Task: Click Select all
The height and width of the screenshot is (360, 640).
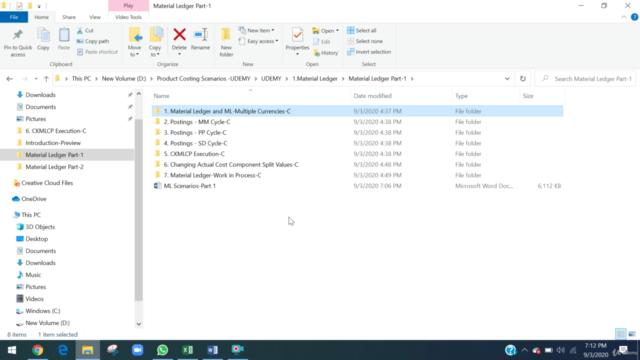Action: coord(362,31)
